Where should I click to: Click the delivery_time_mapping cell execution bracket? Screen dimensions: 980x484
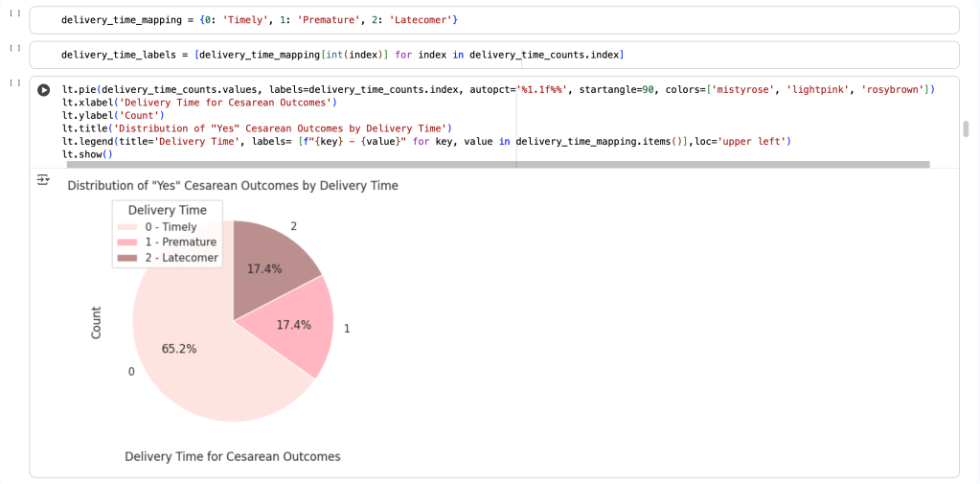(x=13, y=13)
